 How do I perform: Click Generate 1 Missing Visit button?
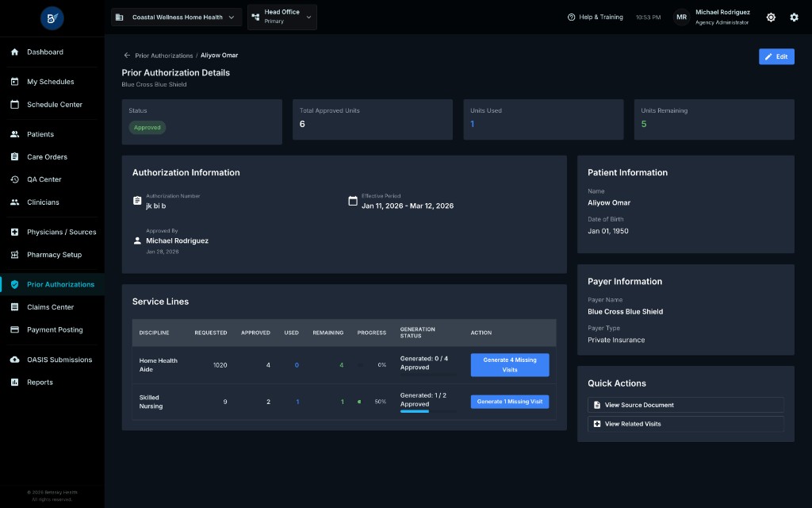pyautogui.click(x=510, y=402)
